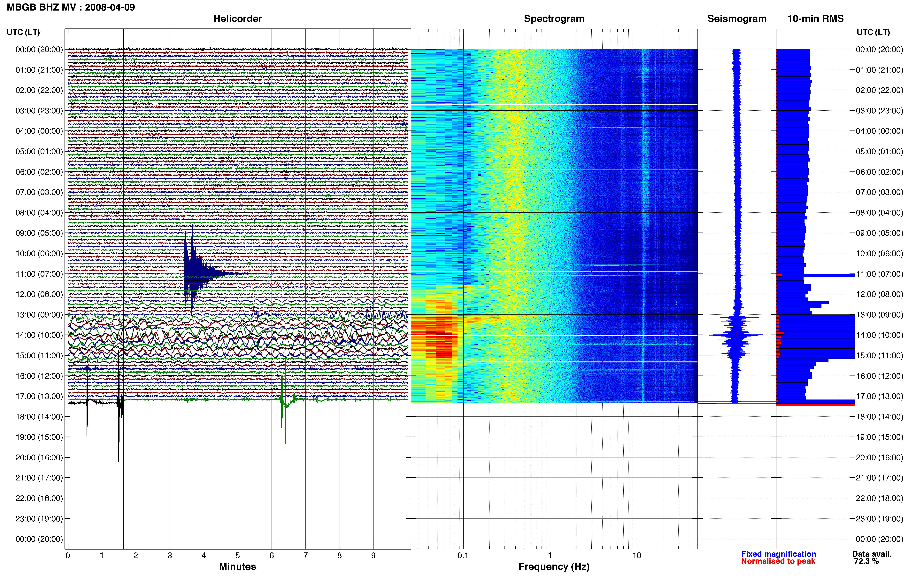Click the Seismogram panel heading
Screen dimensions: 924x578
click(737, 19)
